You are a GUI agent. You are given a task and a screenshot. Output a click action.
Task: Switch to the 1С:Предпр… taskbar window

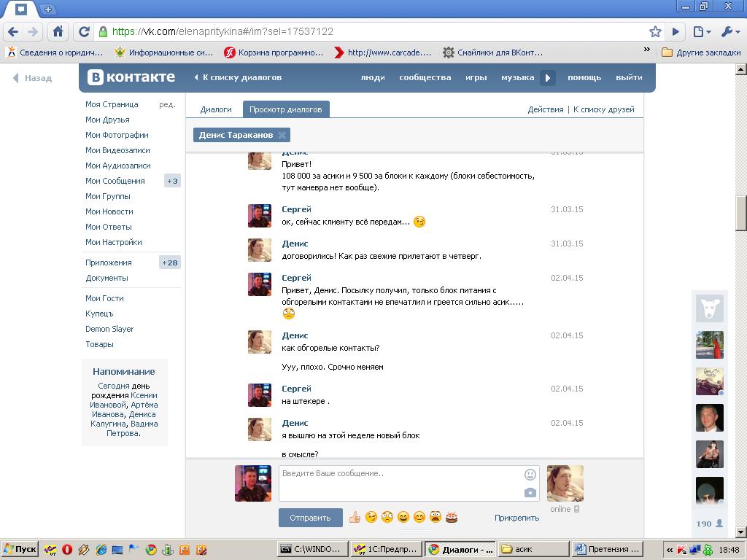pos(386,550)
